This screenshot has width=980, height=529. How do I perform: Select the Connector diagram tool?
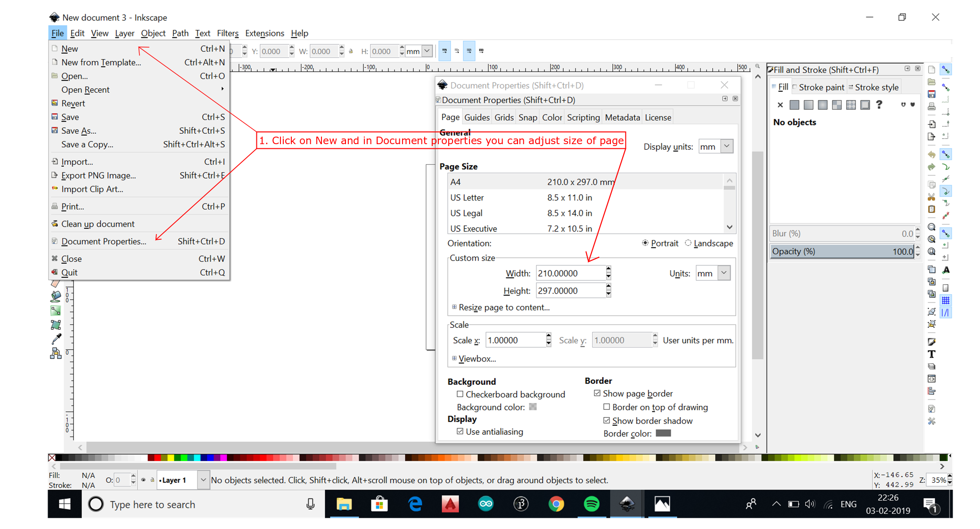click(56, 353)
